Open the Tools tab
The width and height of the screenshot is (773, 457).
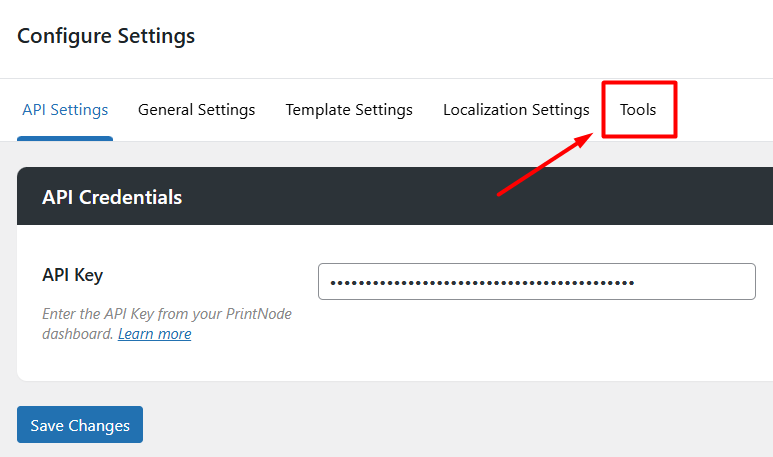point(638,109)
